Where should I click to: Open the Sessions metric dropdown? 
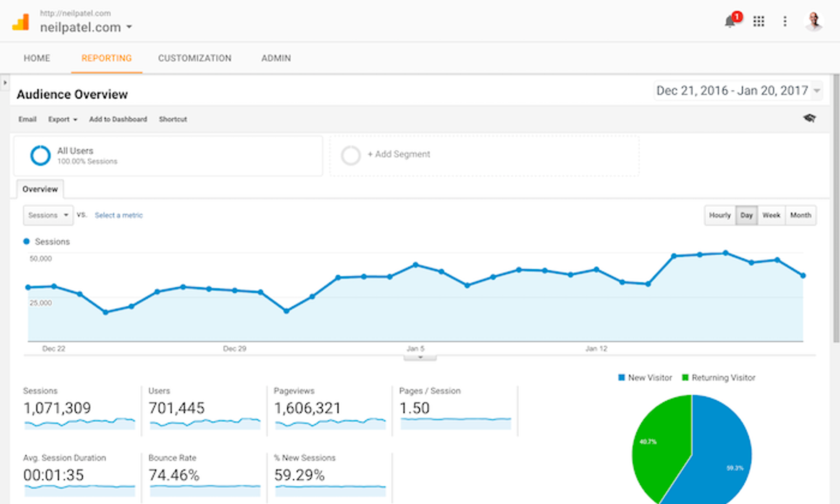click(47, 215)
